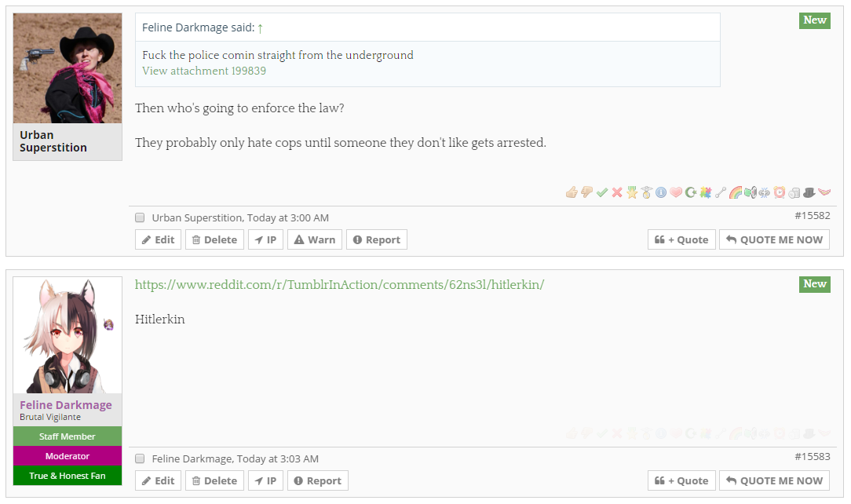Click QUOTE ME NOW on post #15583

(x=775, y=480)
